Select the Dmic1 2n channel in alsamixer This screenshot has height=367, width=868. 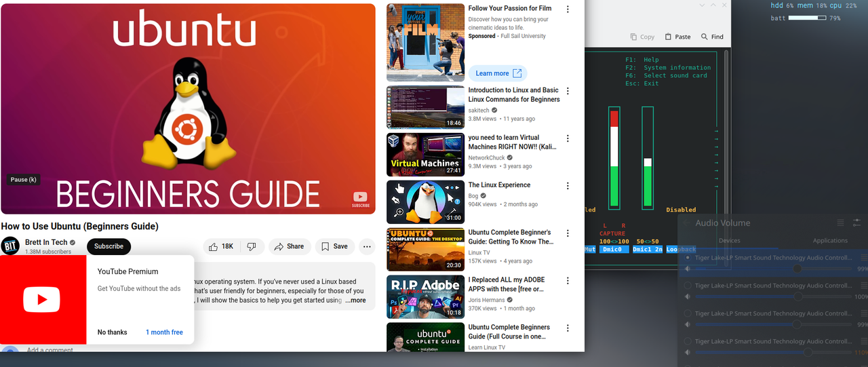click(x=648, y=250)
